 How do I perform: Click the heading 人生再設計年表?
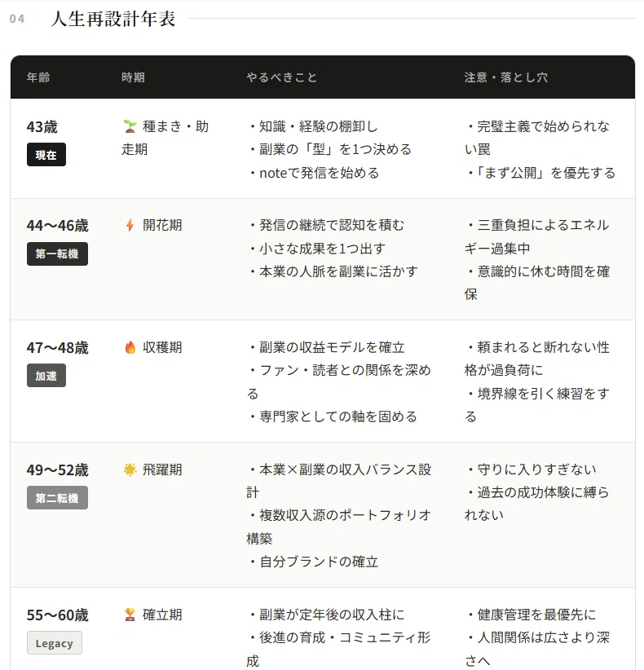point(112,20)
